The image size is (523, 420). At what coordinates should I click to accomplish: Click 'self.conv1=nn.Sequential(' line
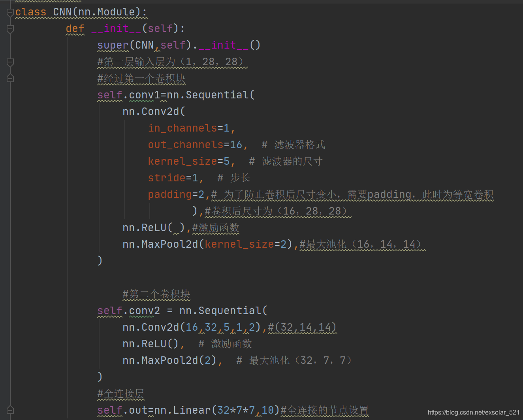176,95
